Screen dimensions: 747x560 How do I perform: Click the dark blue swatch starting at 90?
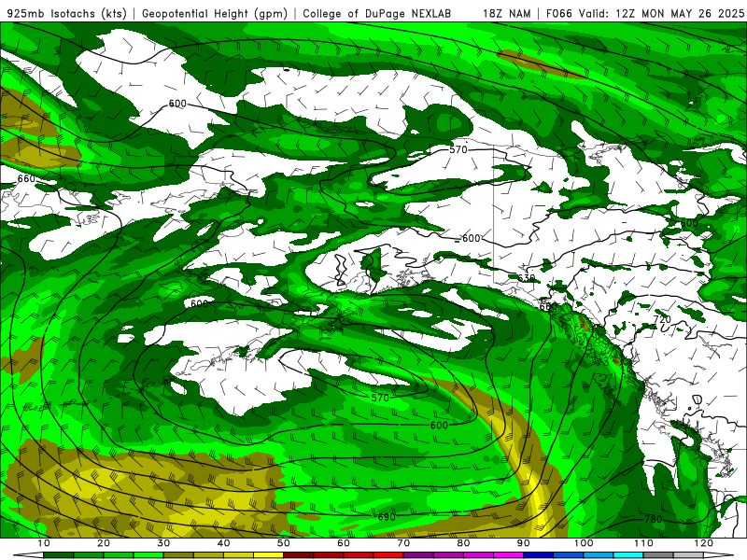click(x=539, y=555)
